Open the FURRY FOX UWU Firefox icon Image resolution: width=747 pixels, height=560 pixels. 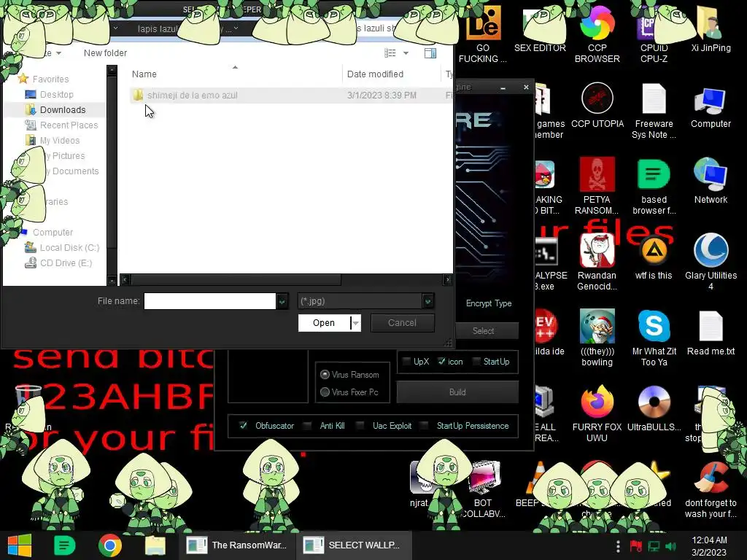click(597, 413)
